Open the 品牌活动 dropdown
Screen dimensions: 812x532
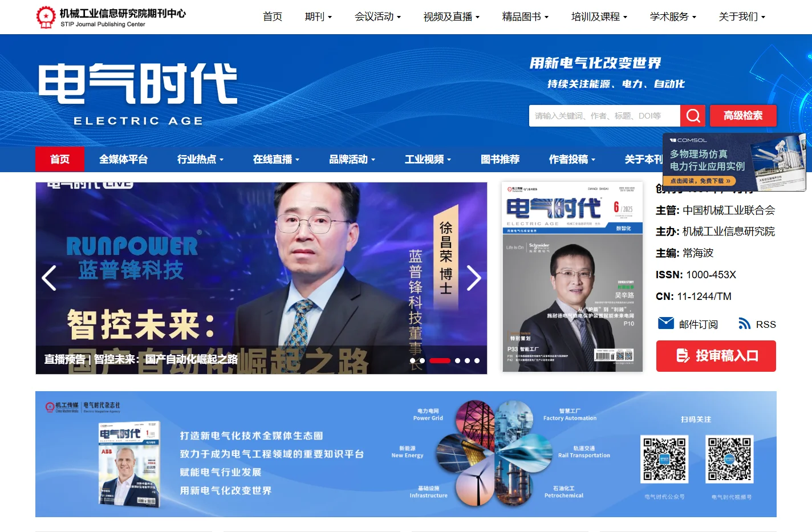point(352,159)
